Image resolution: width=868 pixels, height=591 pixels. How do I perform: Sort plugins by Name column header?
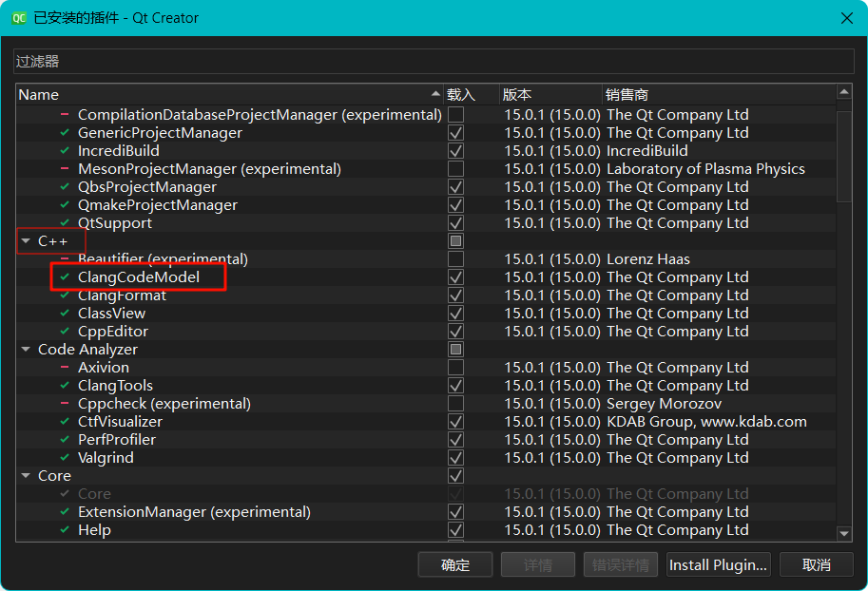230,95
